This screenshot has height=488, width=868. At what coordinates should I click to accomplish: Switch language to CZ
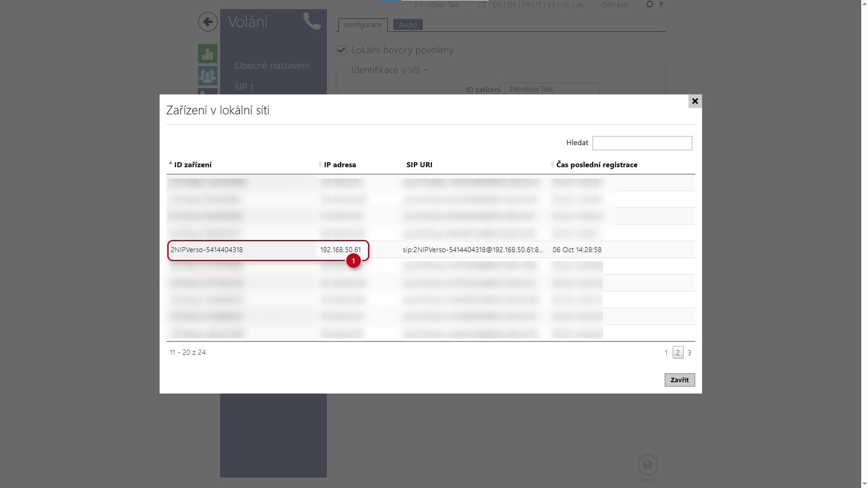tap(482, 5)
